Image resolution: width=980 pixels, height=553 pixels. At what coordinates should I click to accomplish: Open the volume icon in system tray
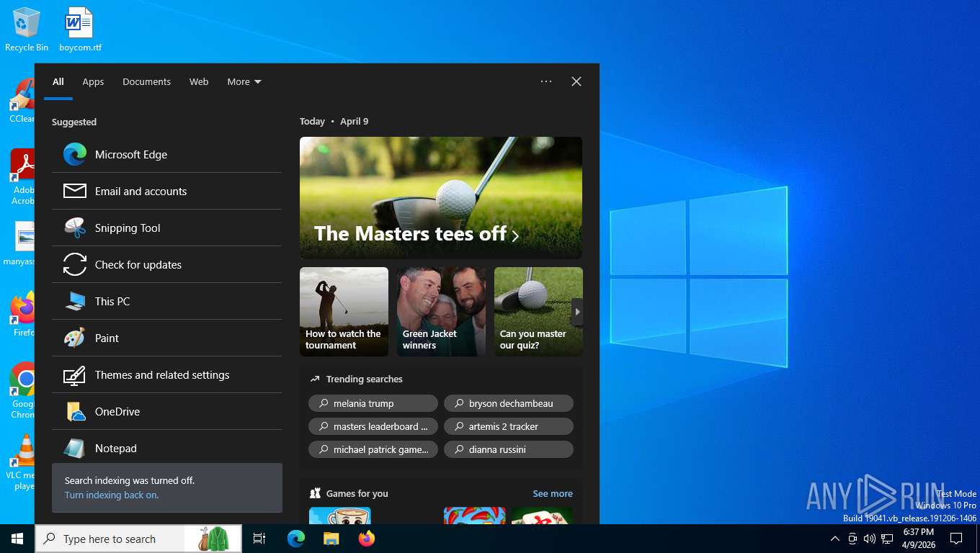pos(870,539)
